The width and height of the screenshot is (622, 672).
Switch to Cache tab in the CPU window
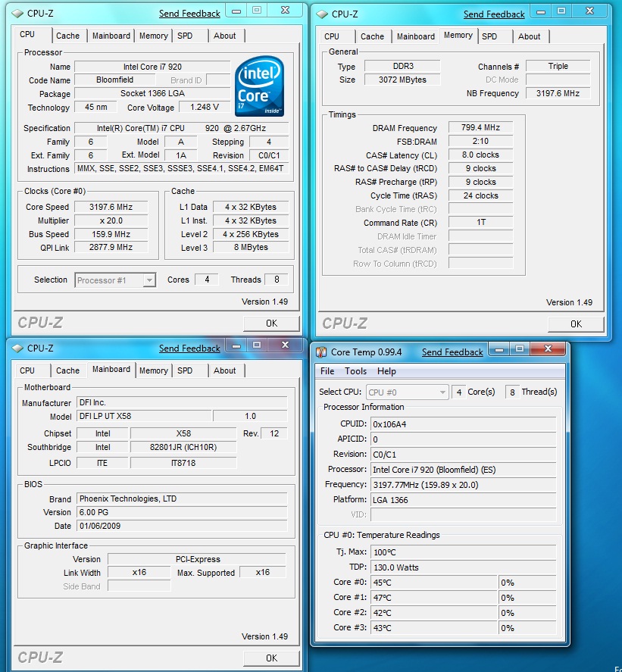67,36
